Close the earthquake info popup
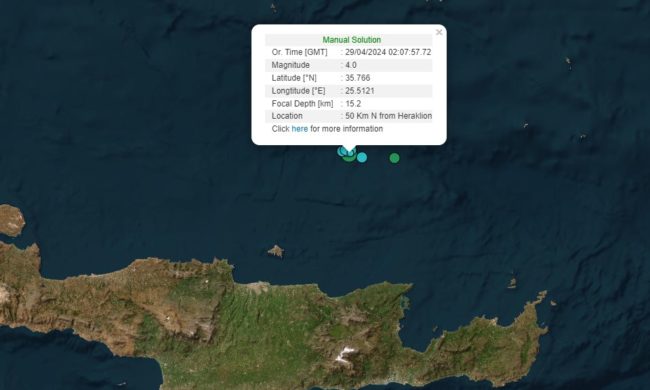This screenshot has width=650, height=390. pos(439,32)
